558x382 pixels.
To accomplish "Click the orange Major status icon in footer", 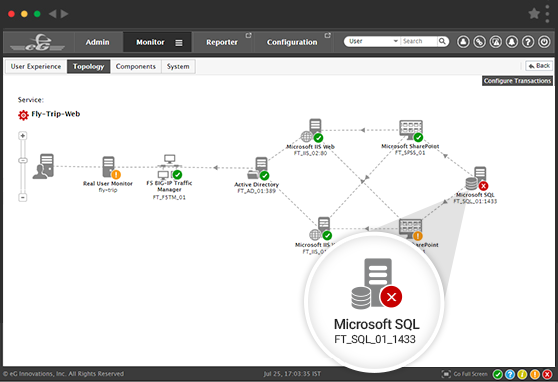I will 535,374.
